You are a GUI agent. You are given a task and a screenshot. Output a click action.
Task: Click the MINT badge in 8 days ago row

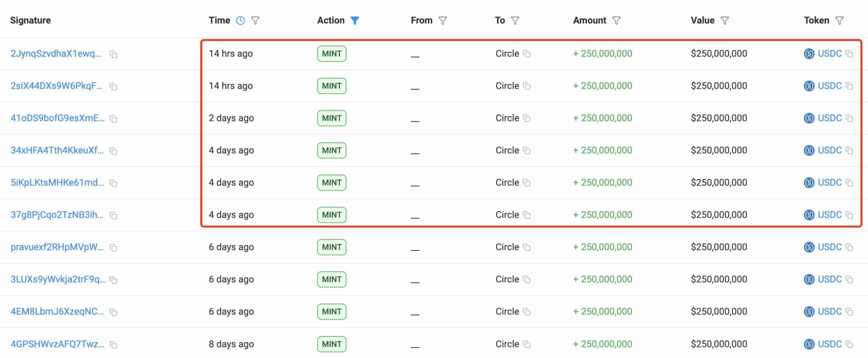(x=331, y=344)
